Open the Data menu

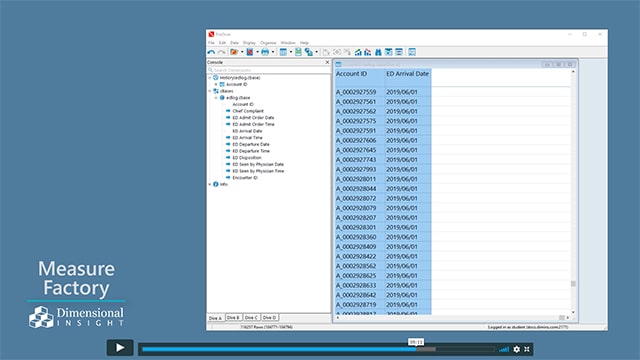(234, 42)
